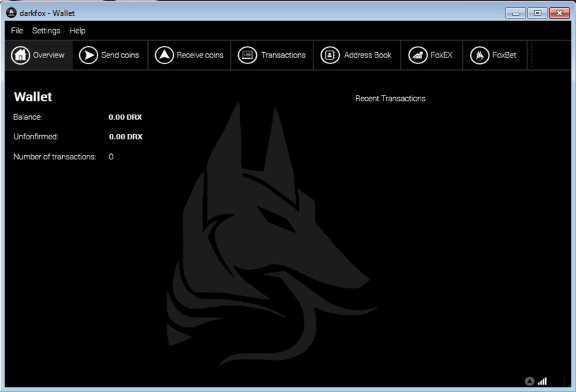Open the Help menu
576x392 pixels.
pos(77,31)
